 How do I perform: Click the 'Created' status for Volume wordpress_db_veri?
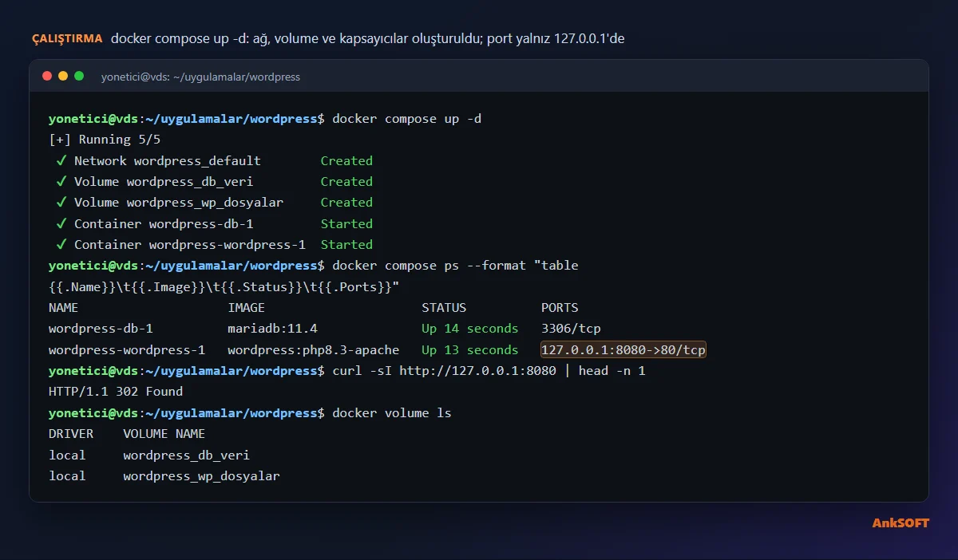coord(346,181)
